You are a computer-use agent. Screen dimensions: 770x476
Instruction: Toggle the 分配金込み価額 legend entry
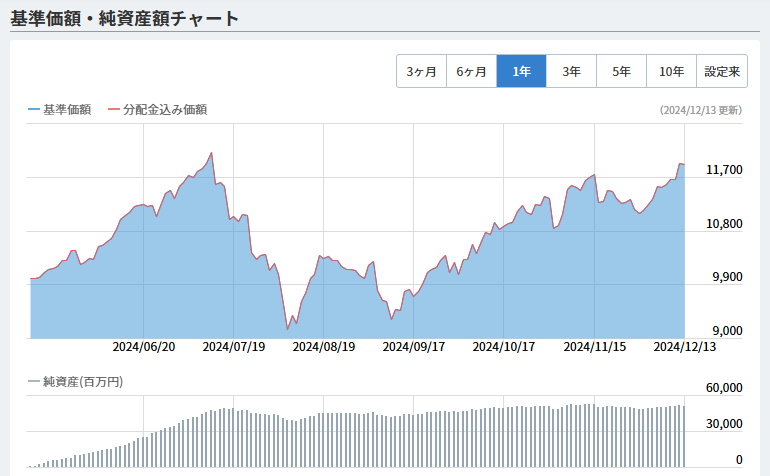(x=157, y=110)
